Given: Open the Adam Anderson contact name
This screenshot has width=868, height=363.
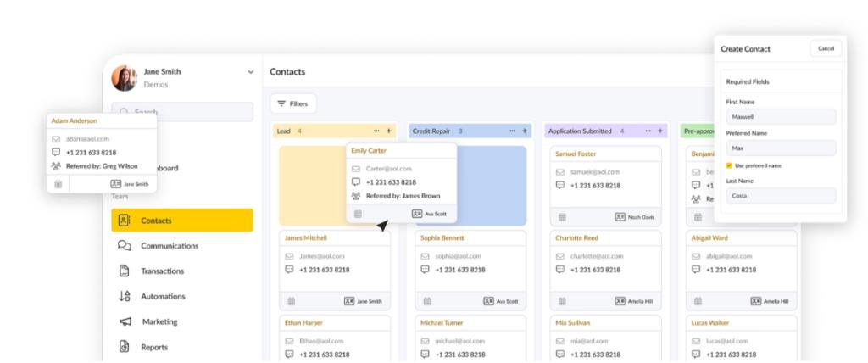Looking at the screenshot, I should 75,120.
